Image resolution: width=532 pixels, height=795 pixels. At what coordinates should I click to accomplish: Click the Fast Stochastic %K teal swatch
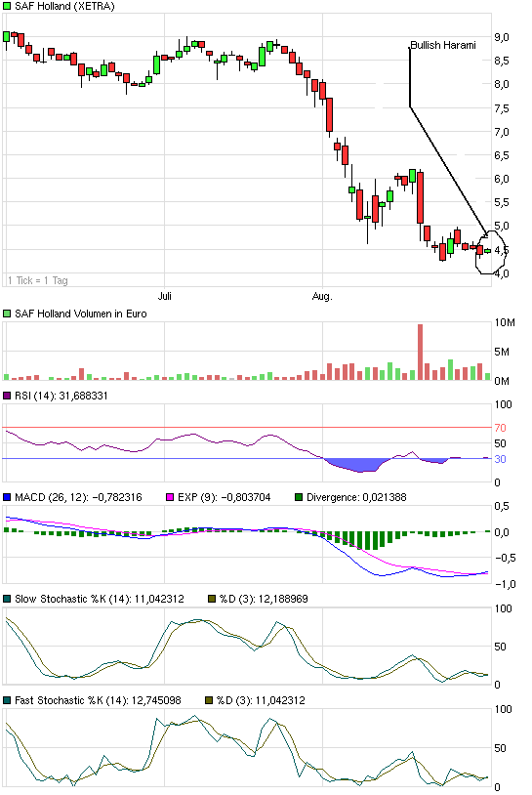(7, 700)
